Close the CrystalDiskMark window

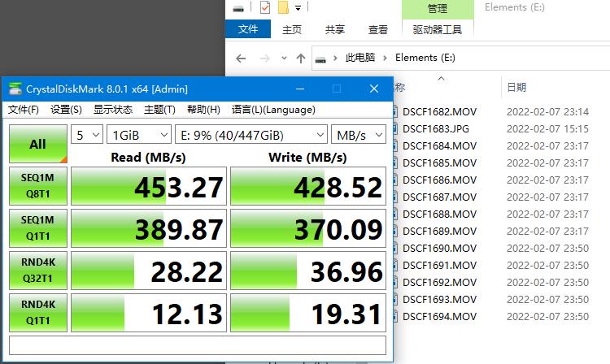(x=374, y=89)
